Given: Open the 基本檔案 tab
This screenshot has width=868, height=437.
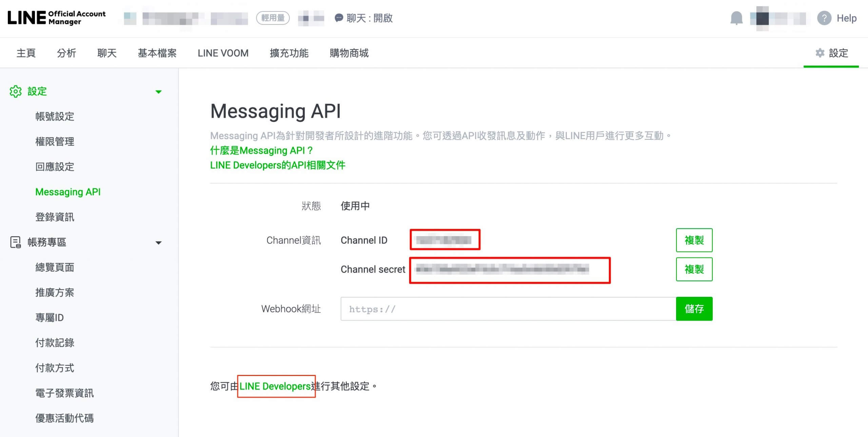Looking at the screenshot, I should pyautogui.click(x=157, y=53).
